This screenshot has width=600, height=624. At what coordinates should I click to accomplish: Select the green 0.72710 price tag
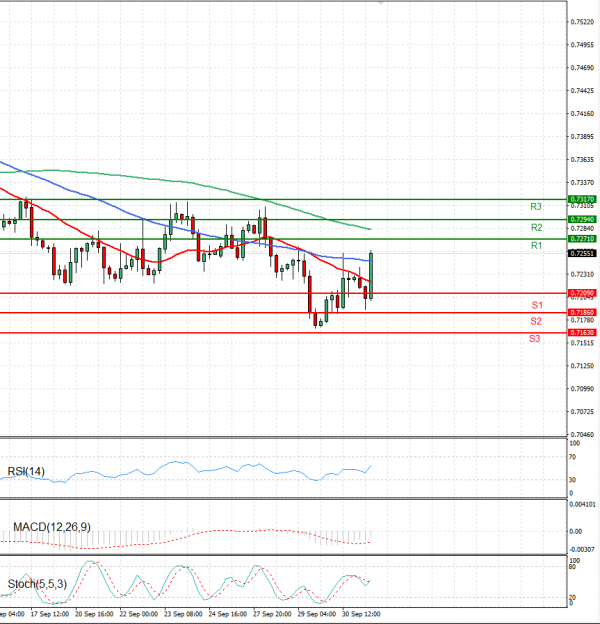pyautogui.click(x=582, y=239)
